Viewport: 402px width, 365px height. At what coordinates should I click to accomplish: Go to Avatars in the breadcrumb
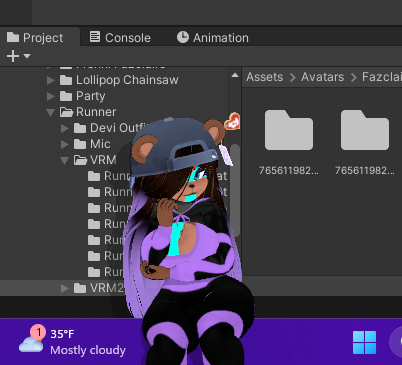(322, 77)
